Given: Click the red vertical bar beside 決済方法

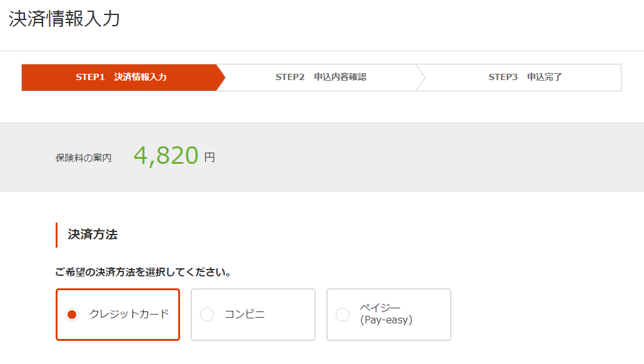Looking at the screenshot, I should click(57, 235).
